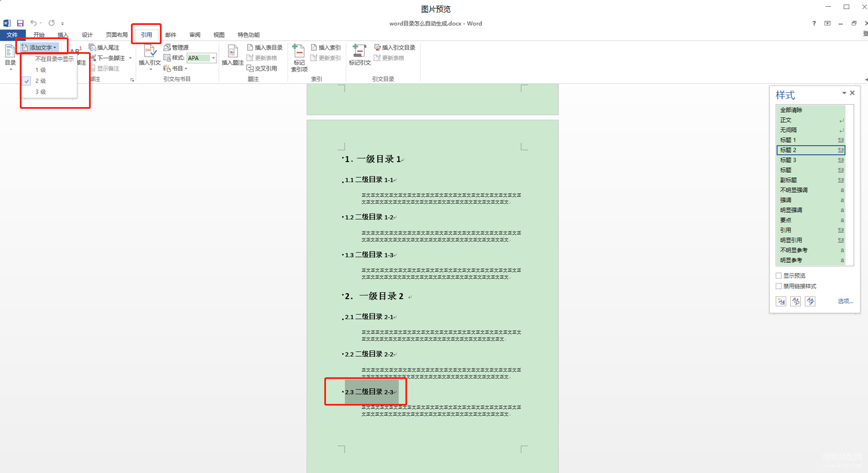The height and width of the screenshot is (473, 868).
Task: Apply 全部清除 (Clear All) style
Action: 811,110
